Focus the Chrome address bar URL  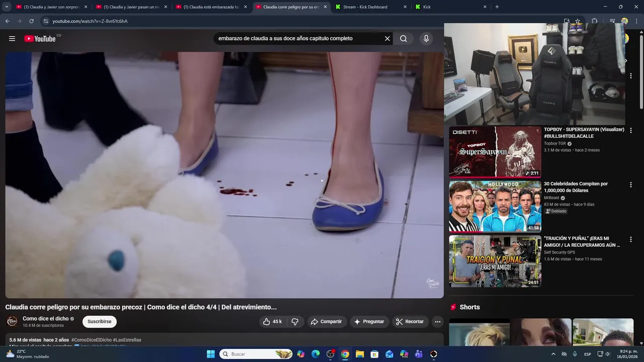click(90, 21)
